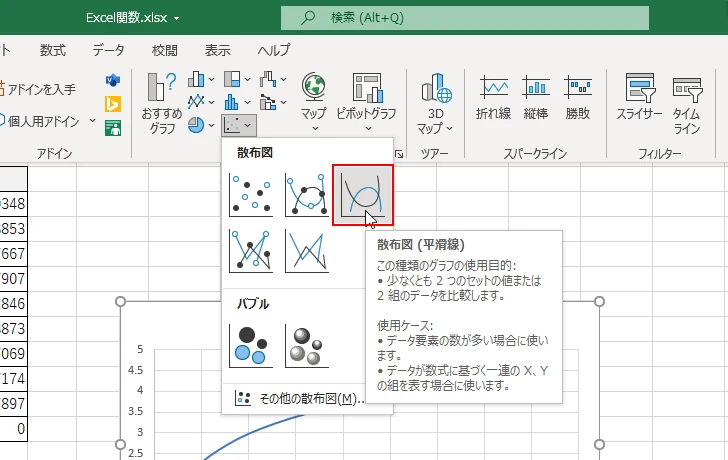Open the column chart insert icon
Image resolution: width=728 pixels, height=460 pixels.
196,79
